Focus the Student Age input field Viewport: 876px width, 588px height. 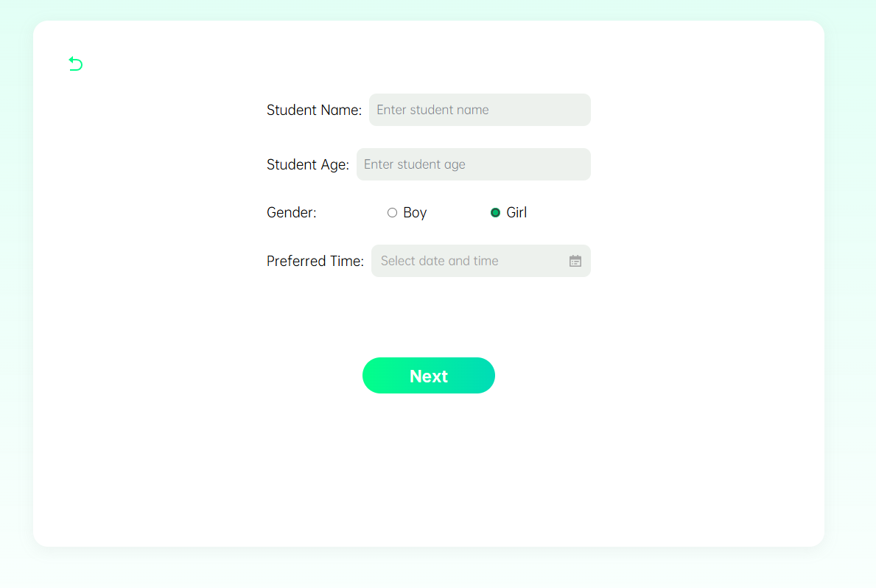pyautogui.click(x=473, y=164)
